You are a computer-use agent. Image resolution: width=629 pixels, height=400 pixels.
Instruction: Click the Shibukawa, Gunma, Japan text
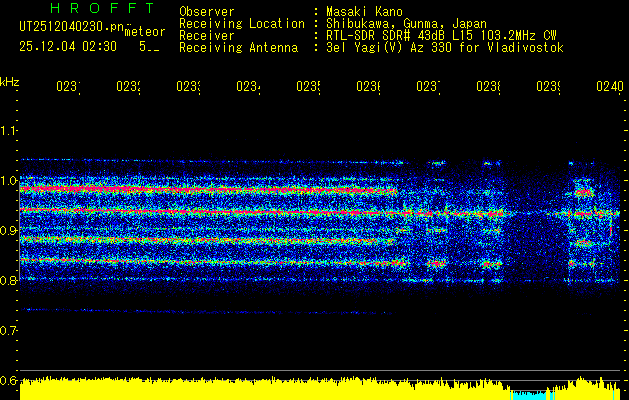[x=406, y=24]
